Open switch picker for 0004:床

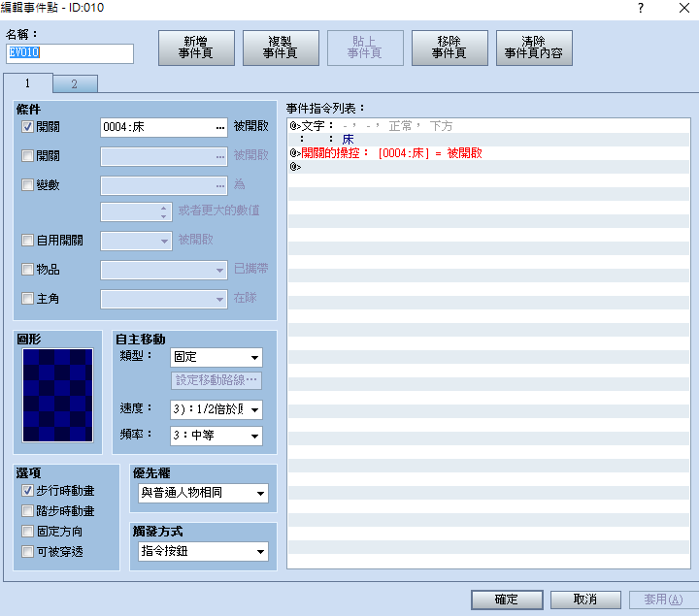click(x=220, y=128)
